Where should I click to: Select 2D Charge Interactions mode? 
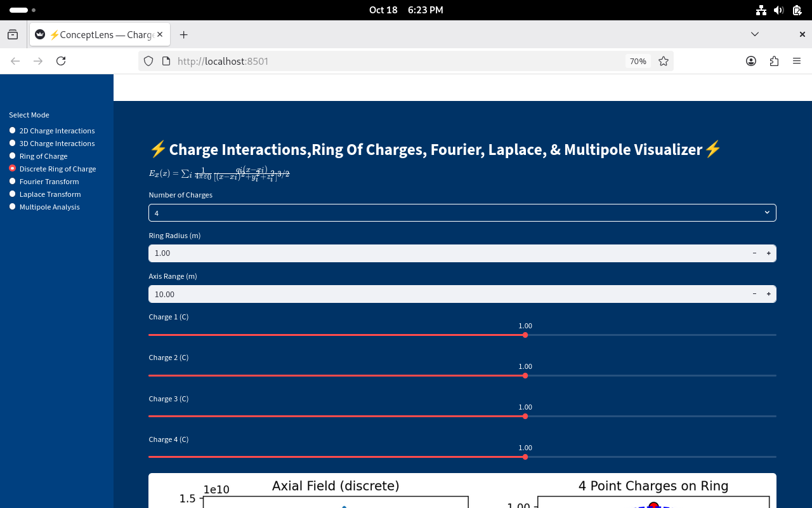point(52,131)
